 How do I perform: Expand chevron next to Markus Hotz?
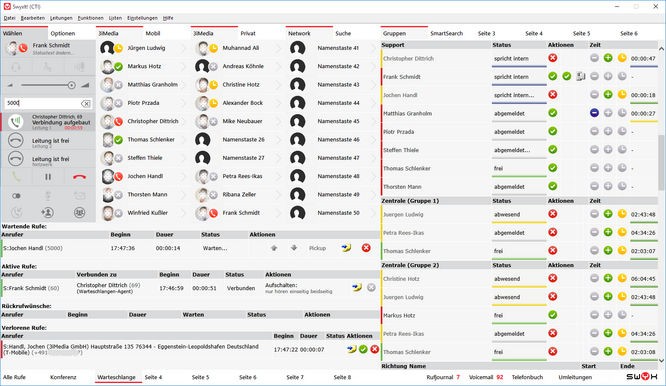pyautogui.click(x=183, y=67)
